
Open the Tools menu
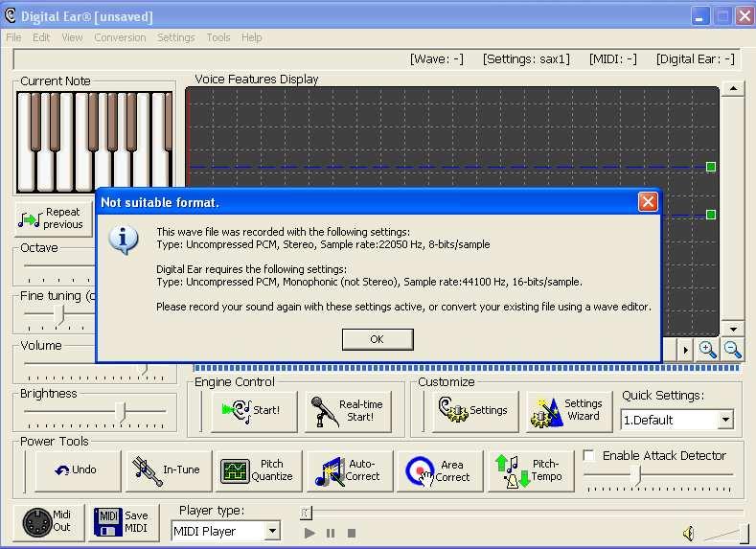pos(218,37)
